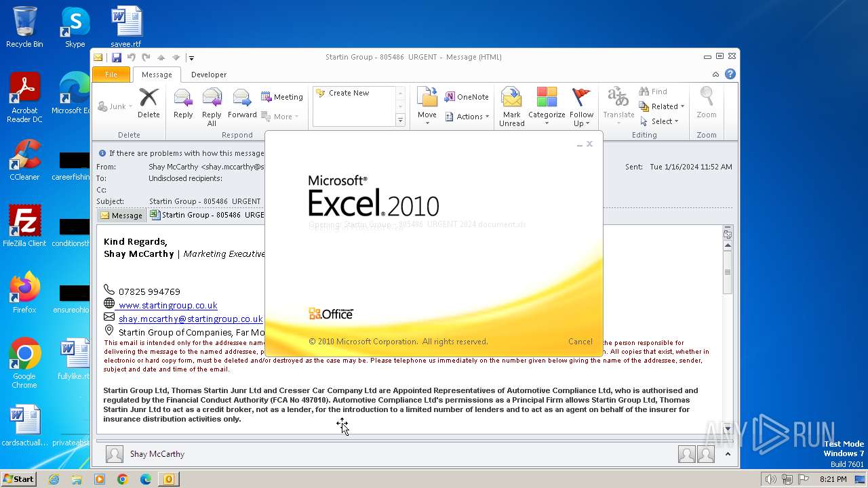The height and width of the screenshot is (488, 868).
Task: Collapse the ribbon with caret button
Action: coord(715,75)
